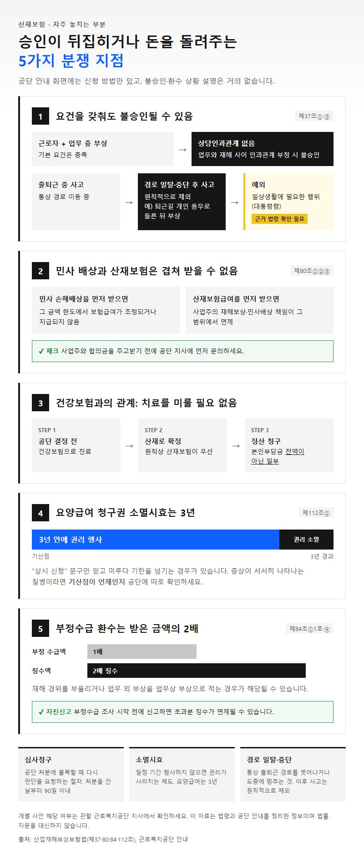364x868 pixels.
Task: Click the heading '건강보험과의 관계: 치료를 미룰 필요 없음'
Action: coord(146,403)
